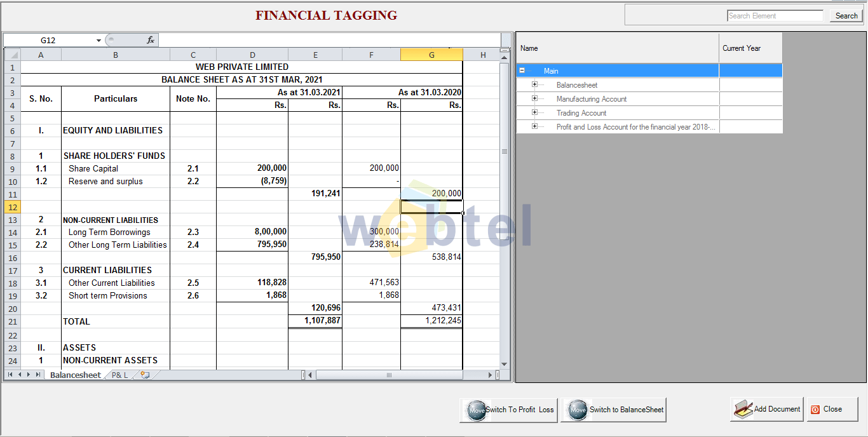Select row 21 header
Image resolution: width=868 pixels, height=437 pixels.
point(12,321)
